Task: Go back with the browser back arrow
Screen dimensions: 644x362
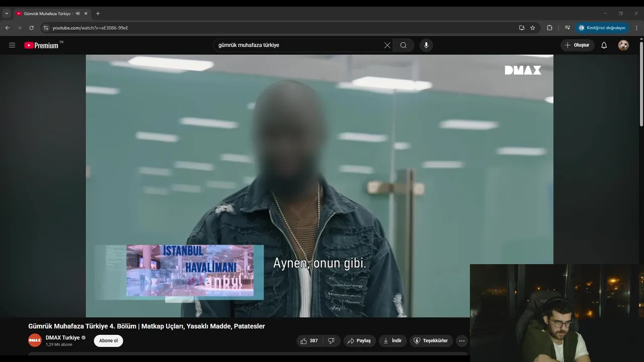Action: click(7, 28)
